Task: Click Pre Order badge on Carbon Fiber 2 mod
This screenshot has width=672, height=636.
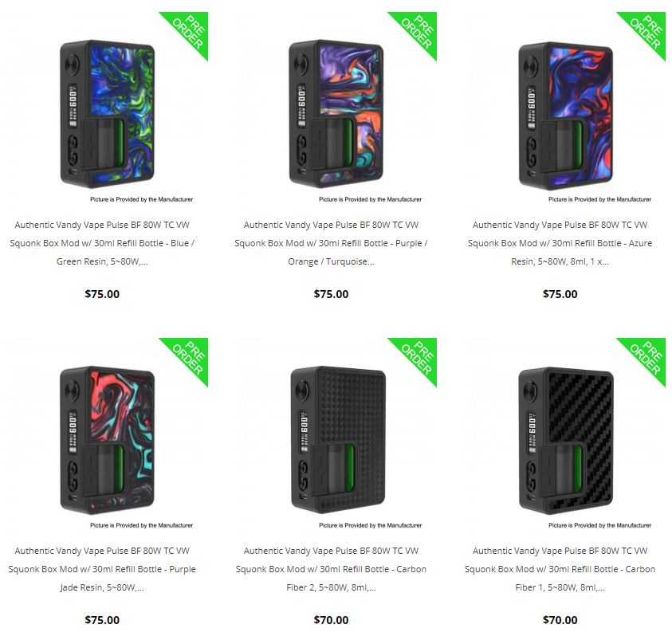Action: 419,357
